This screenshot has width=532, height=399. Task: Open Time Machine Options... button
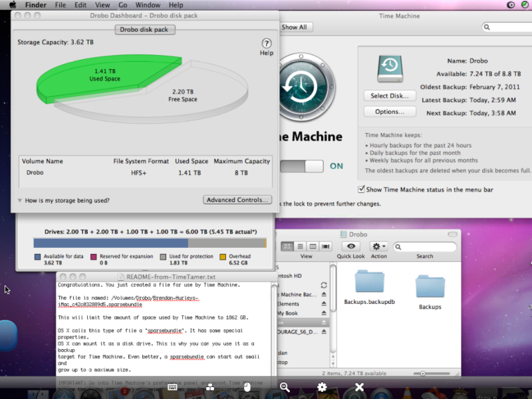390,112
